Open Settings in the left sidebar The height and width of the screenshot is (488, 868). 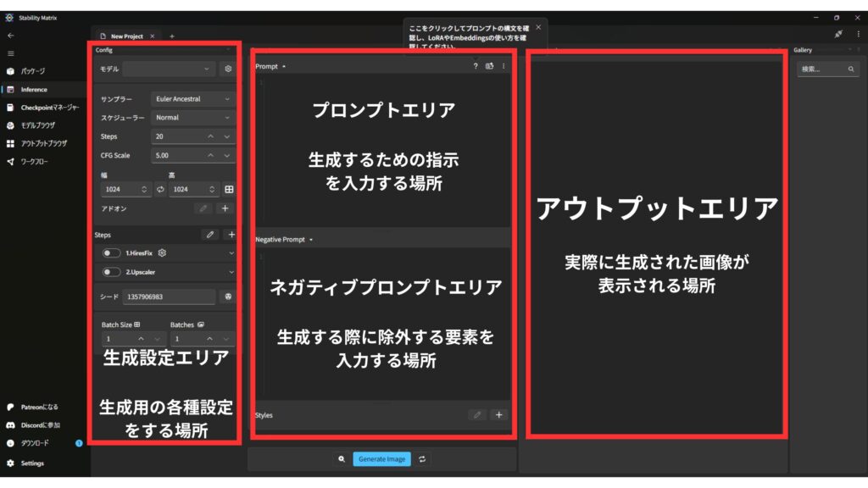32,463
